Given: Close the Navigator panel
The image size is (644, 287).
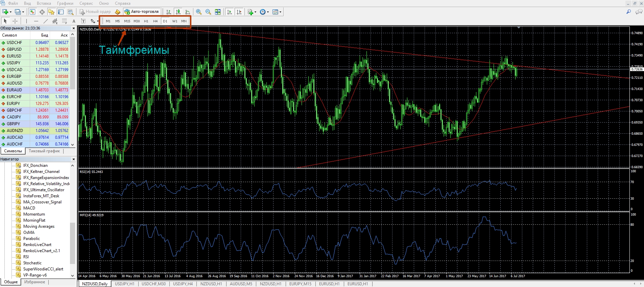Looking at the screenshot, I should click(x=74, y=159).
